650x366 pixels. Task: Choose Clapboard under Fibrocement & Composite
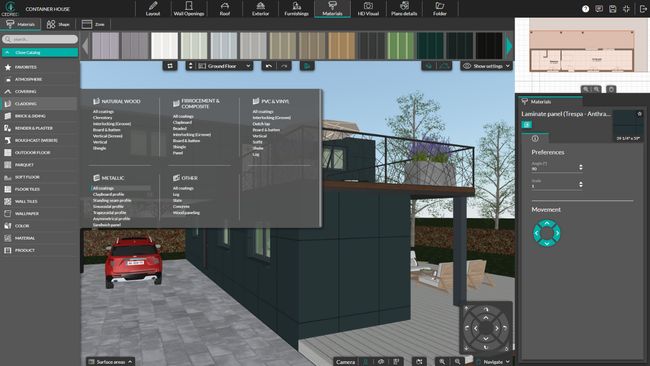182,122
